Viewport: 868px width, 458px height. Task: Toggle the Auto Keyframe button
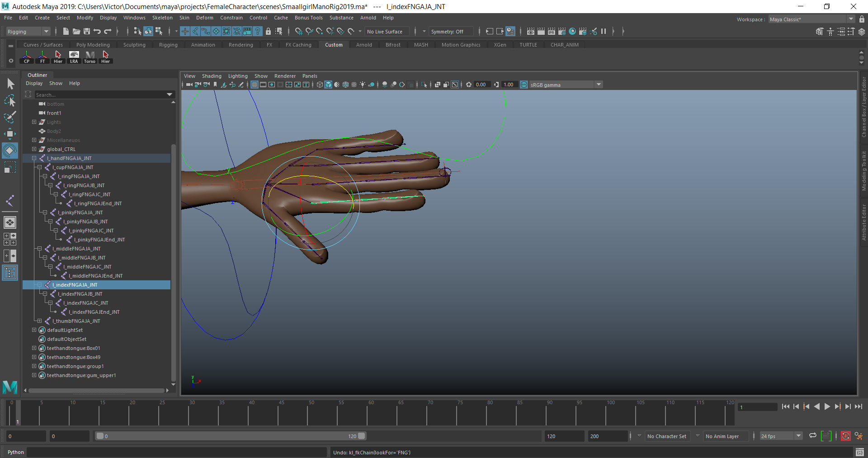coord(845,436)
